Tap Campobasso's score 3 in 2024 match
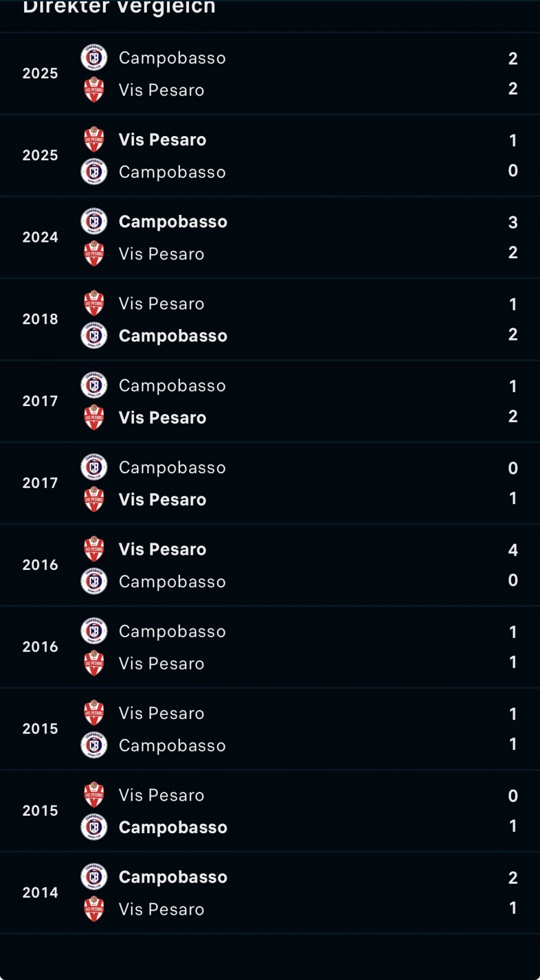Viewport: 540px width, 980px height. pyautogui.click(x=512, y=222)
